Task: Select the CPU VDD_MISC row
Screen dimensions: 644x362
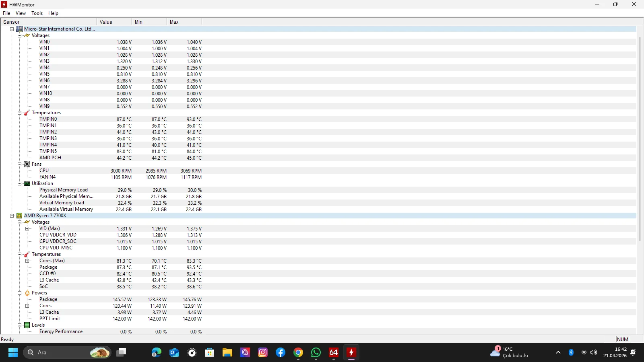Action: 318,248
